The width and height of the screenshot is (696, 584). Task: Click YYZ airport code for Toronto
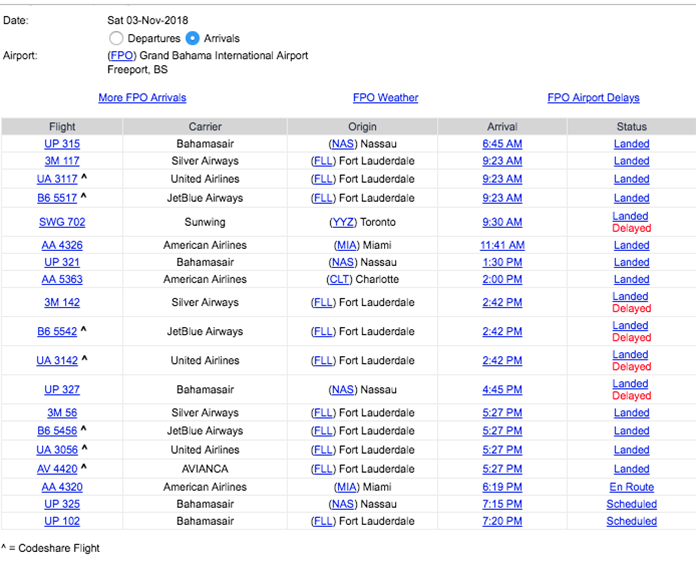point(343,222)
